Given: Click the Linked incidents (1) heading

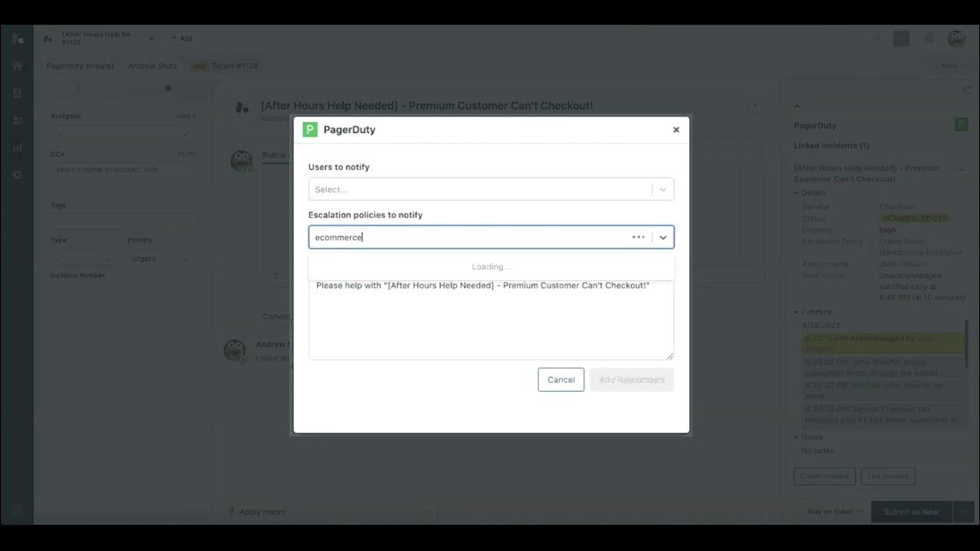Looking at the screenshot, I should 831,145.
